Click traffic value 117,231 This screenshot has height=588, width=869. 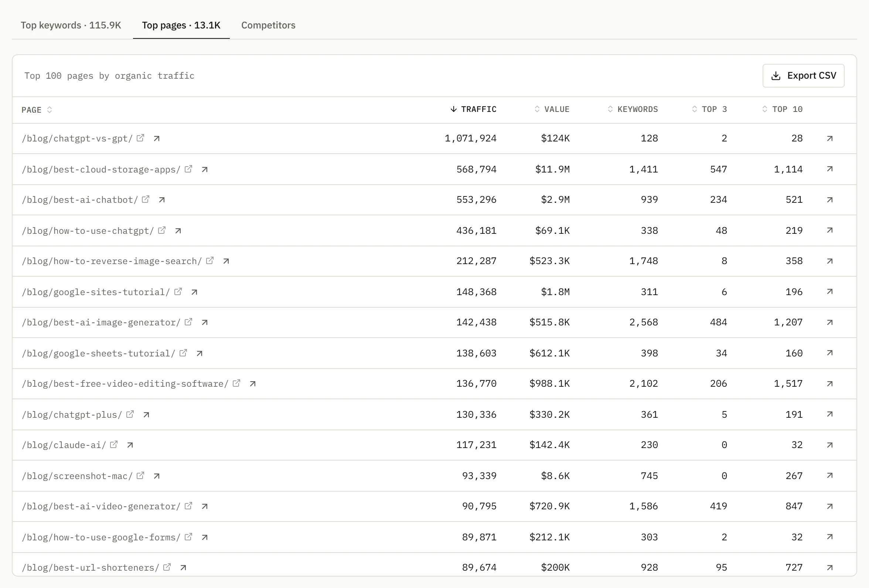476,445
